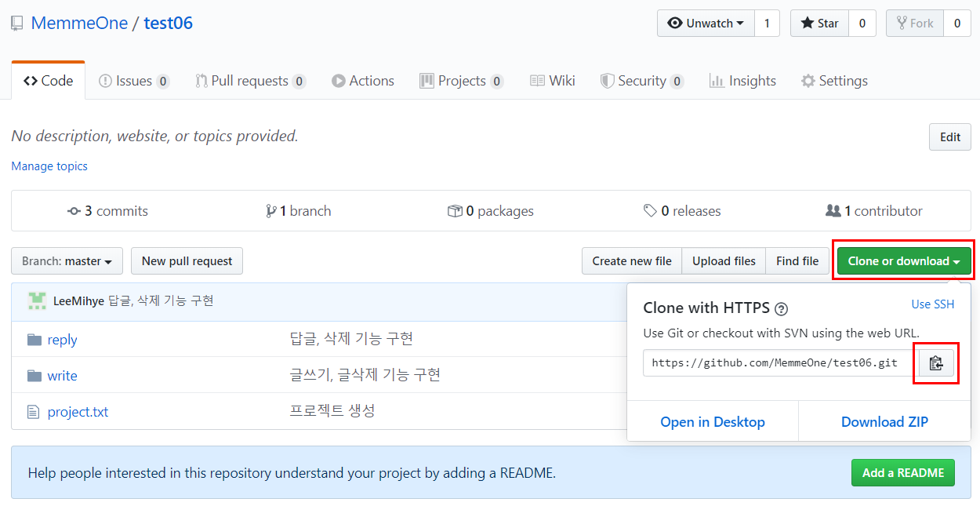Click Open in Desktop

(713, 422)
